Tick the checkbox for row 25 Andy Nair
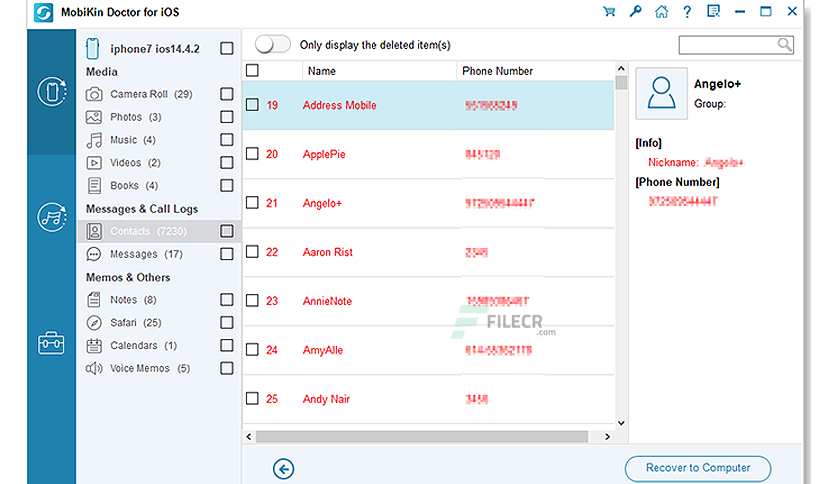The image size is (836, 484). click(252, 399)
